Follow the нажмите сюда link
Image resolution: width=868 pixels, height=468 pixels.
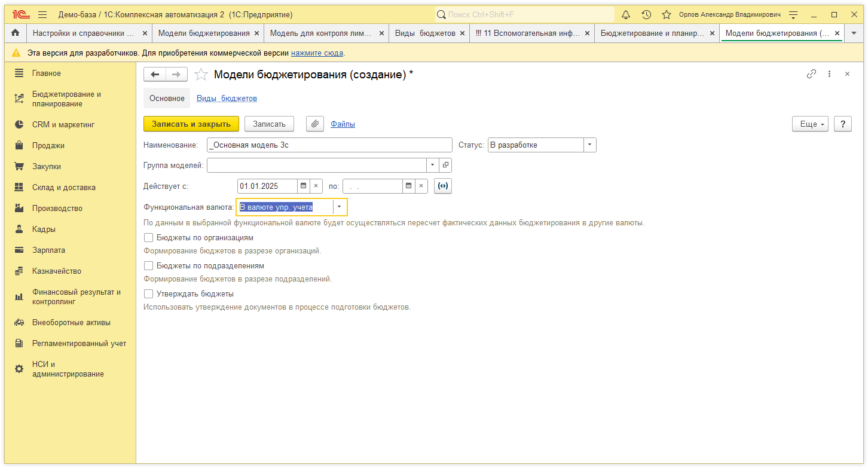pyautogui.click(x=317, y=53)
